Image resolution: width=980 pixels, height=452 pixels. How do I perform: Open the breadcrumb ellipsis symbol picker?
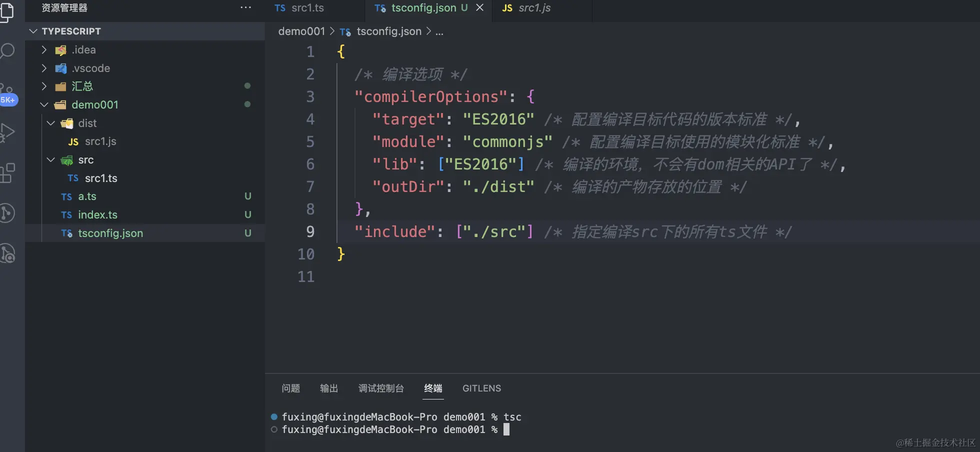coord(439,32)
